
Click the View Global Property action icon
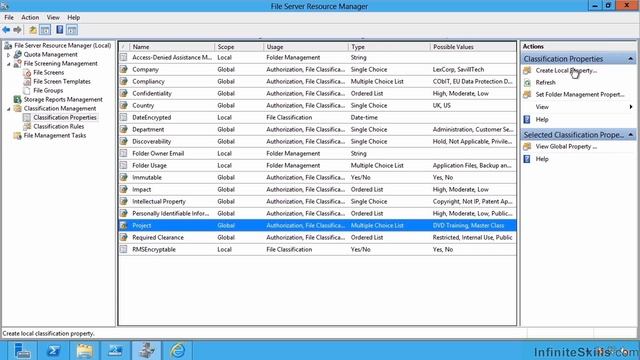(527, 147)
